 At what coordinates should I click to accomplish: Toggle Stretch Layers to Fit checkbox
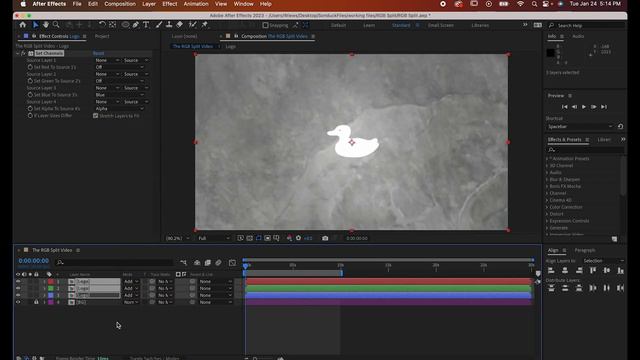[96, 116]
